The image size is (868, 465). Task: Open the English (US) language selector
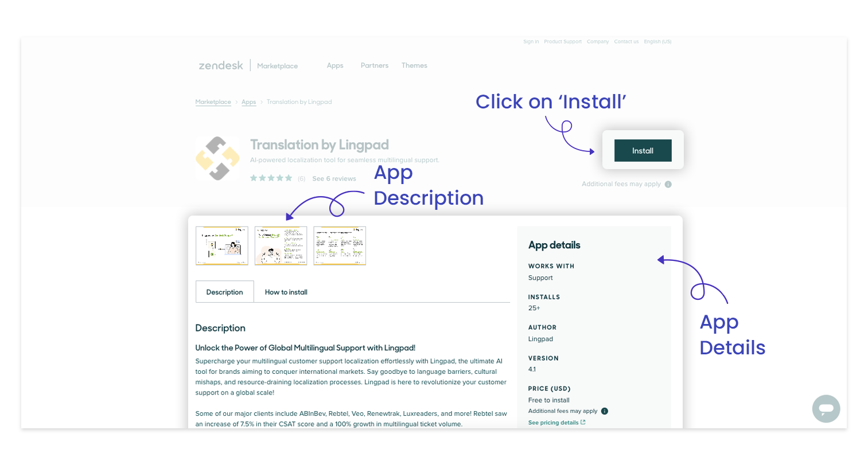[x=657, y=42]
